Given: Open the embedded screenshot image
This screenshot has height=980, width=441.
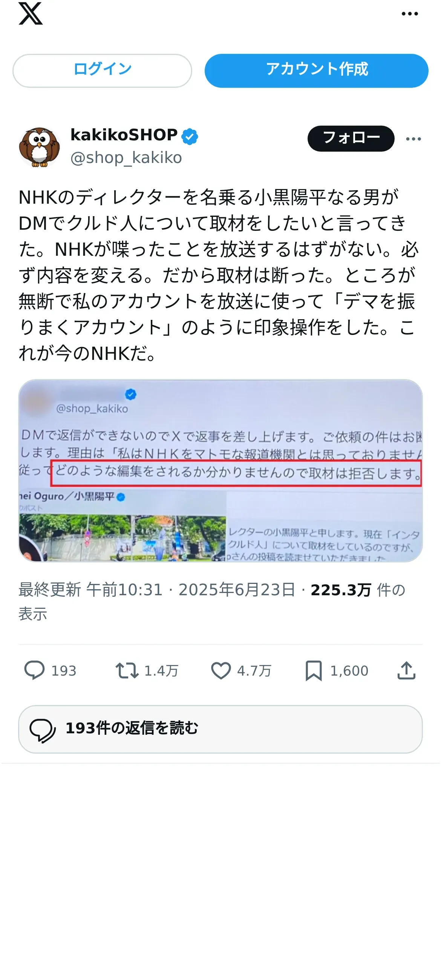Looking at the screenshot, I should pos(220,471).
